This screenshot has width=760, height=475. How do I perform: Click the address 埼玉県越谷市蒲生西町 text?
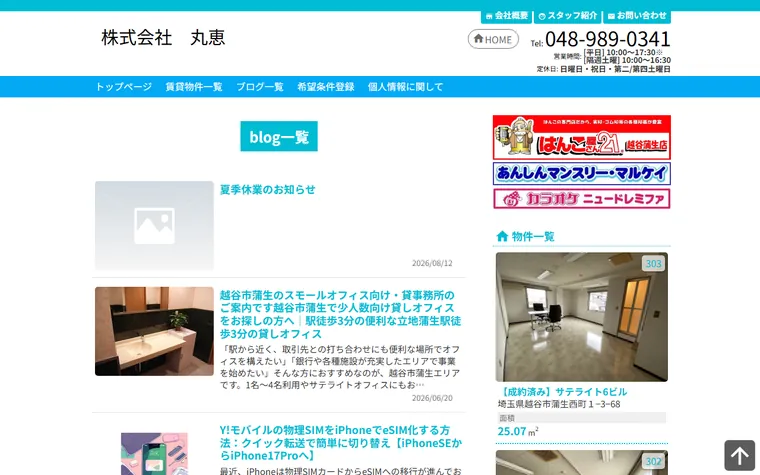559,404
